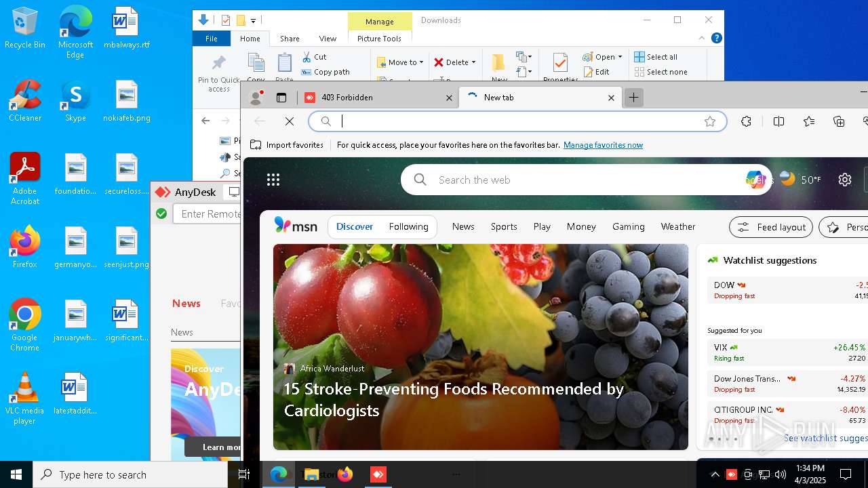Click Windows taskbar search box
This screenshot has height=488, width=868.
(130, 474)
